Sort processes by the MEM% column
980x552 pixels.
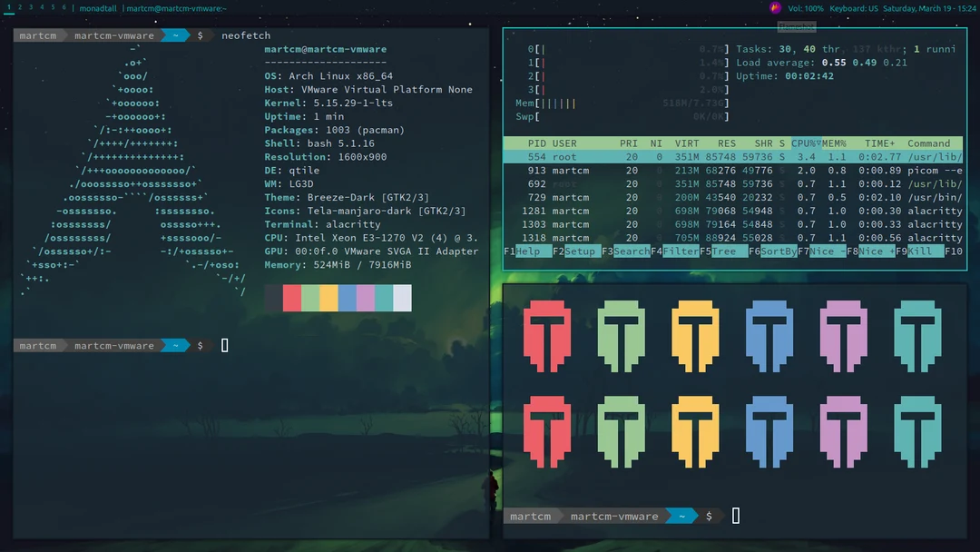832,143
